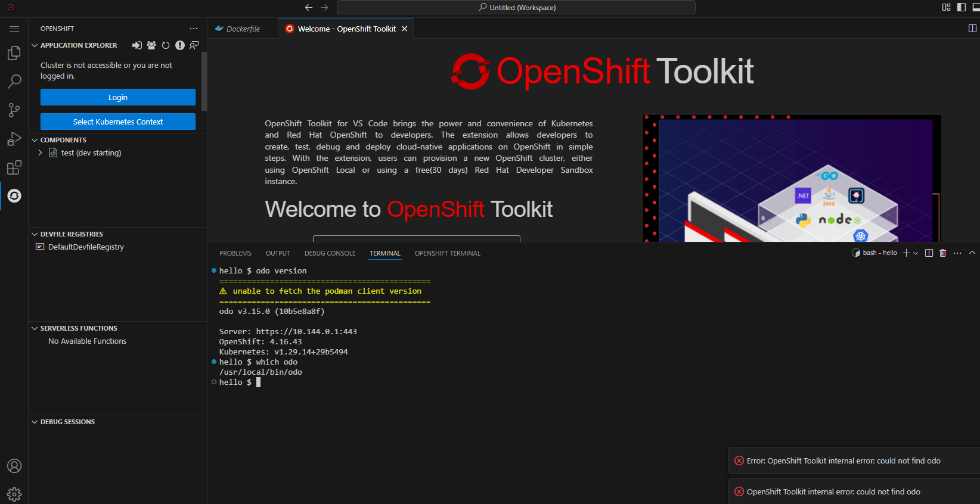Switch to the Debug Console tab

330,253
